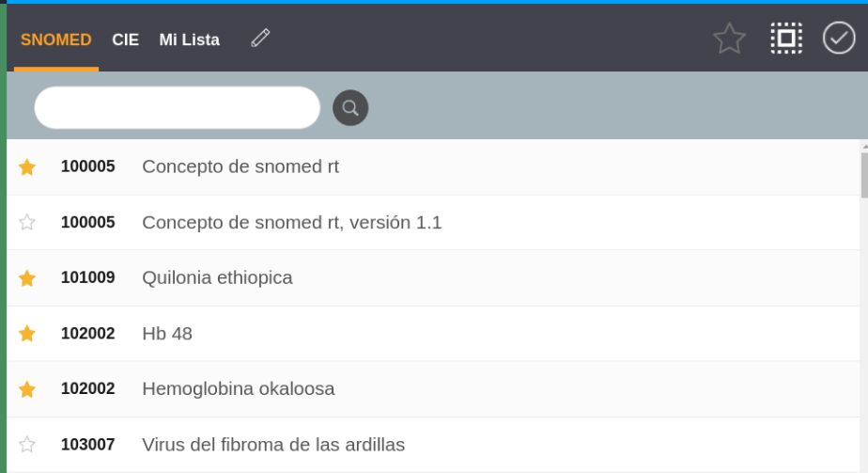Click the vertical scrollbar thumb
The image size is (868, 473).
point(863,174)
